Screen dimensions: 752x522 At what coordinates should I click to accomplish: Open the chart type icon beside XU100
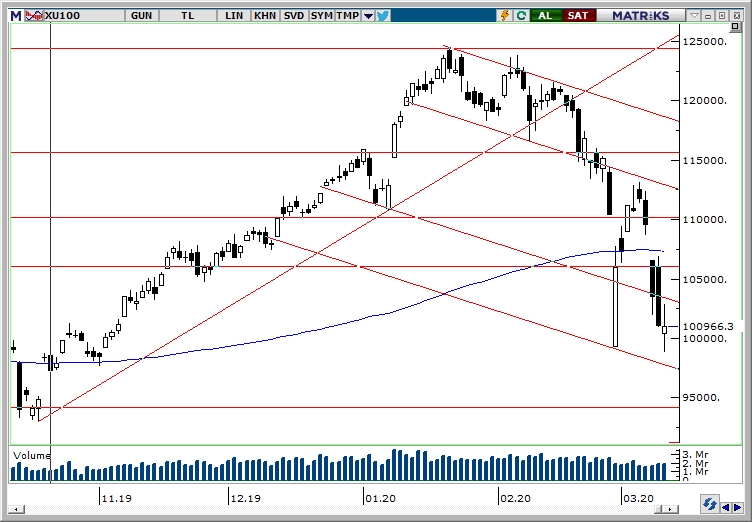coord(34,15)
